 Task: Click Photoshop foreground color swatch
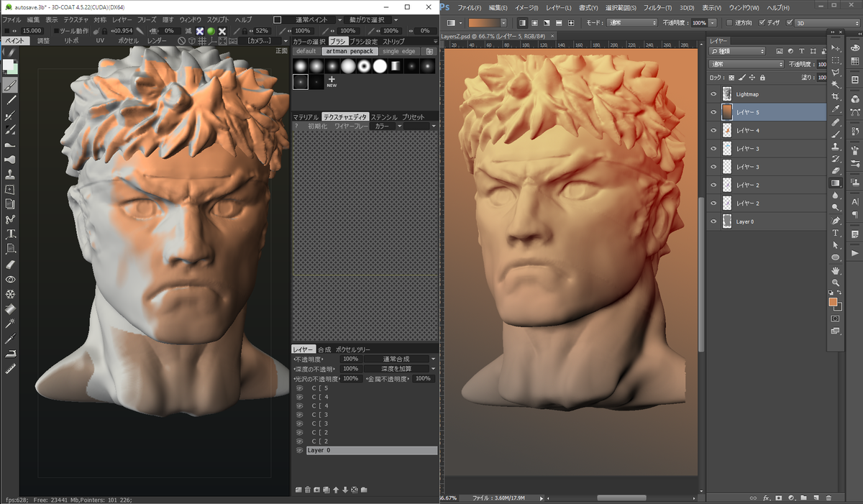[833, 302]
